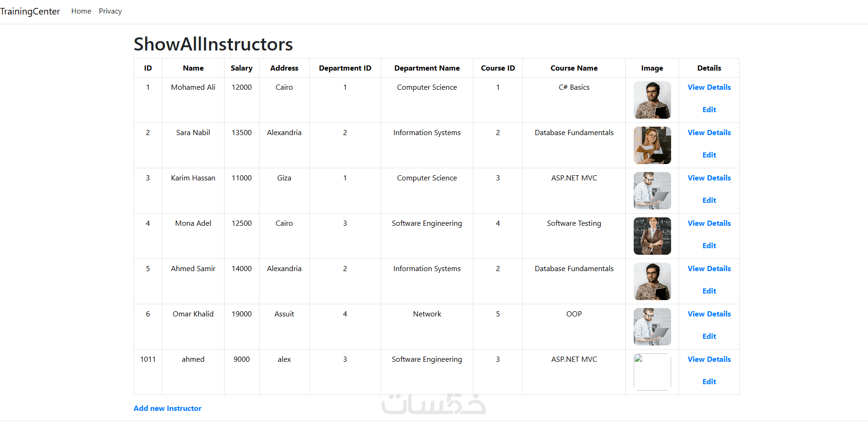The height and width of the screenshot is (423, 868).
Task: Click Computer Science in Karim Hassan's row
Action: [x=427, y=178]
